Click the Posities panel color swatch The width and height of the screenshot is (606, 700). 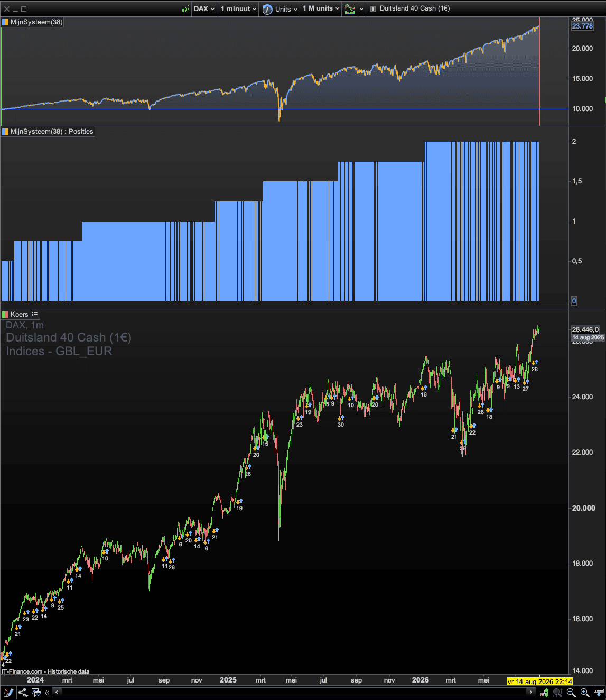click(5, 132)
